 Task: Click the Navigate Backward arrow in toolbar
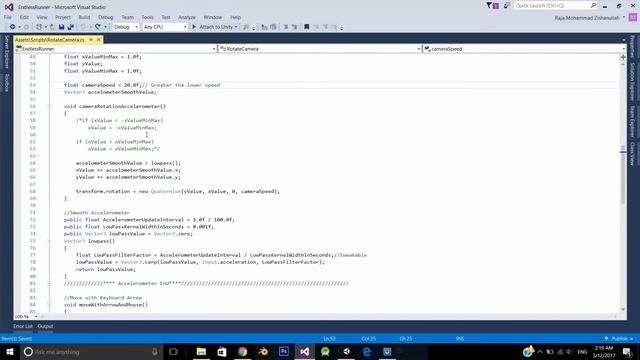pos(12,27)
